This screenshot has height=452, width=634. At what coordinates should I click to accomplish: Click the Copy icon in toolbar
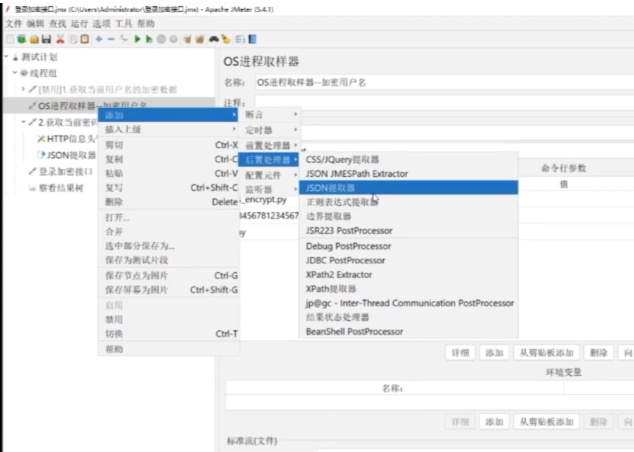click(x=73, y=39)
